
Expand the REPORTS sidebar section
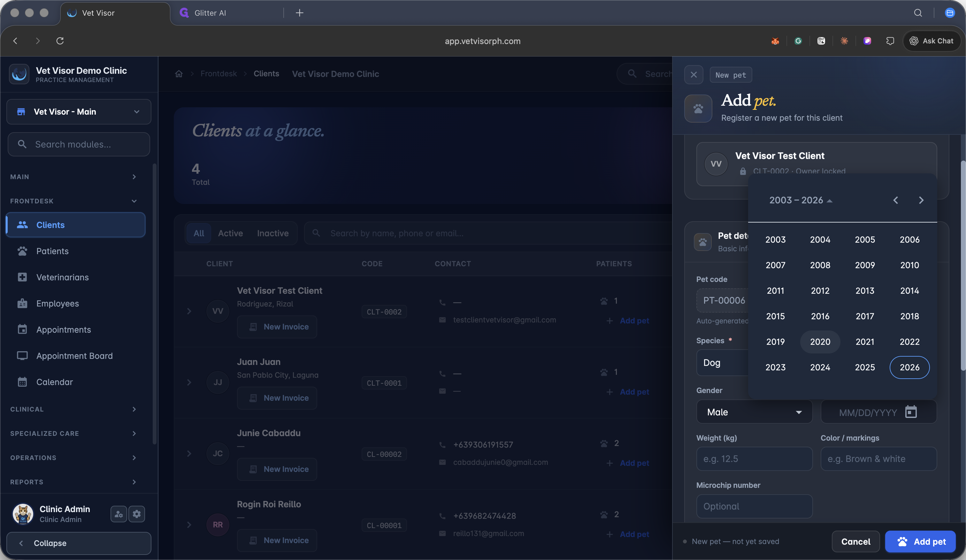point(73,482)
